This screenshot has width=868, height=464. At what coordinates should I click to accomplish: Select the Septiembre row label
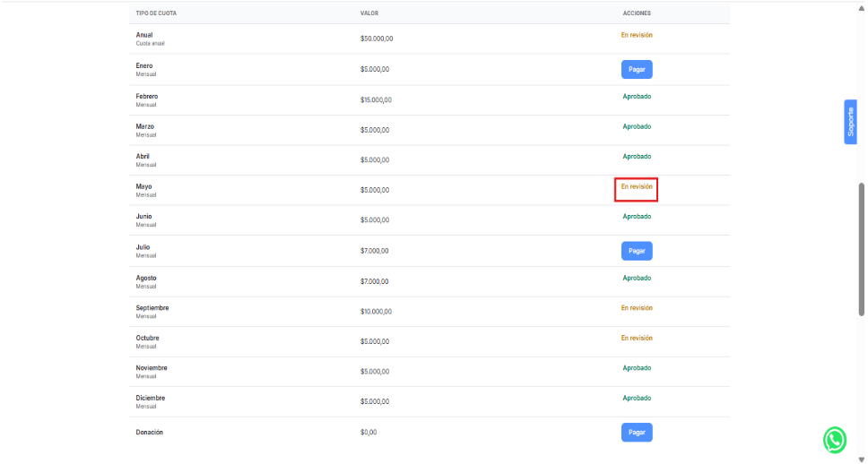[x=152, y=308]
